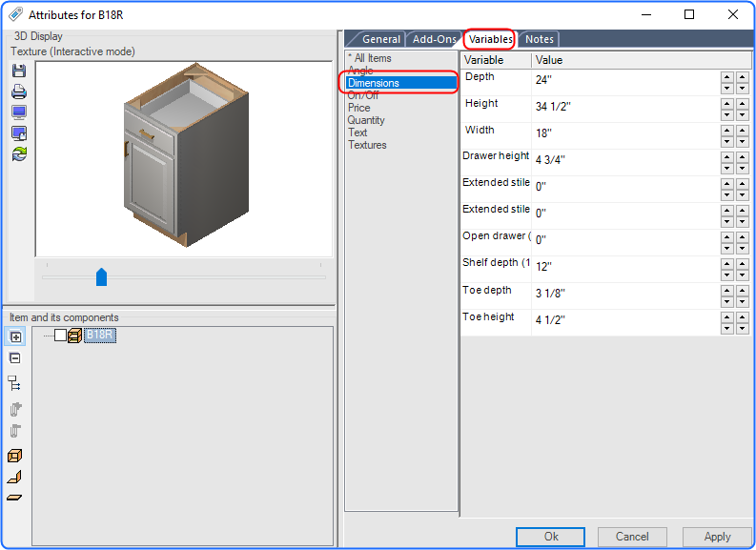This screenshot has height=550, width=756.
Task: Select the Price category
Action: click(359, 108)
